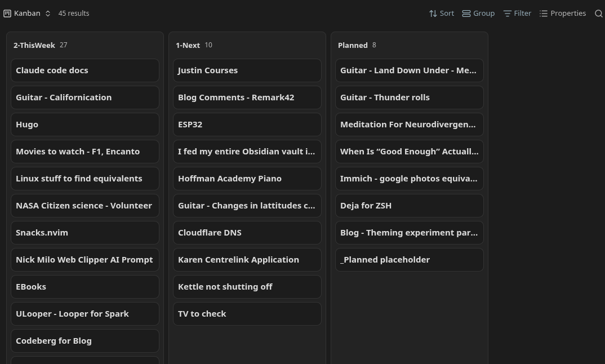
Task: Open the Kanban view switcher chevron
Action: click(x=48, y=14)
